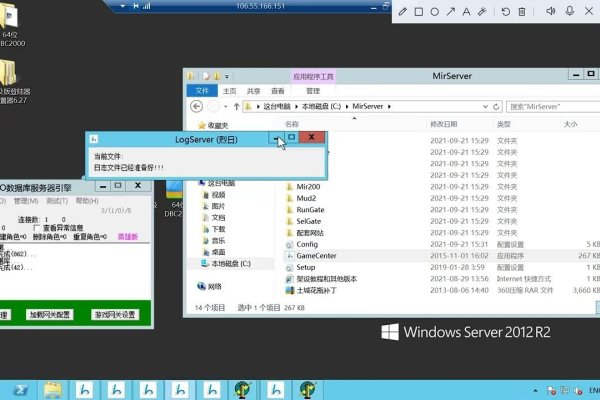
Task: Select the pencil drawing tool
Action: pos(403,11)
